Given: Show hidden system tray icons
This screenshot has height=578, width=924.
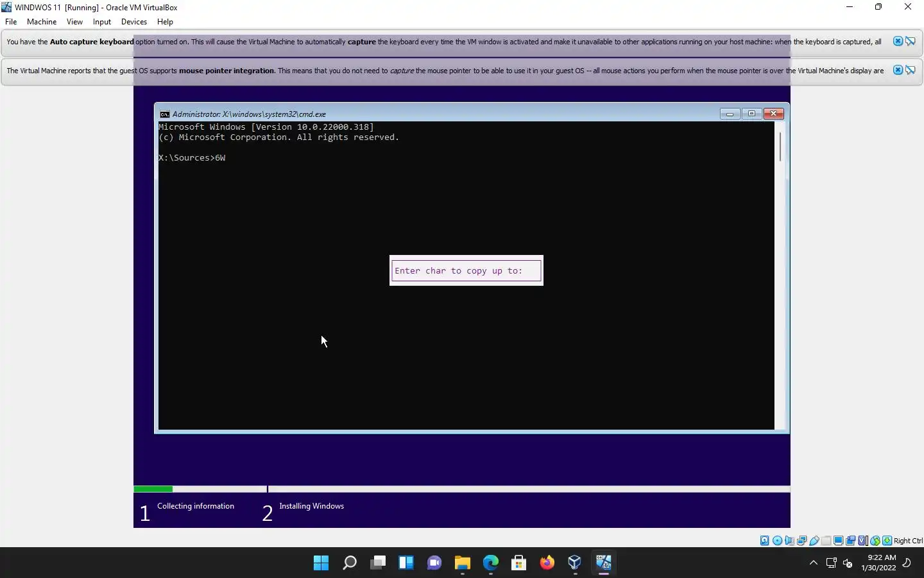Looking at the screenshot, I should pos(814,563).
